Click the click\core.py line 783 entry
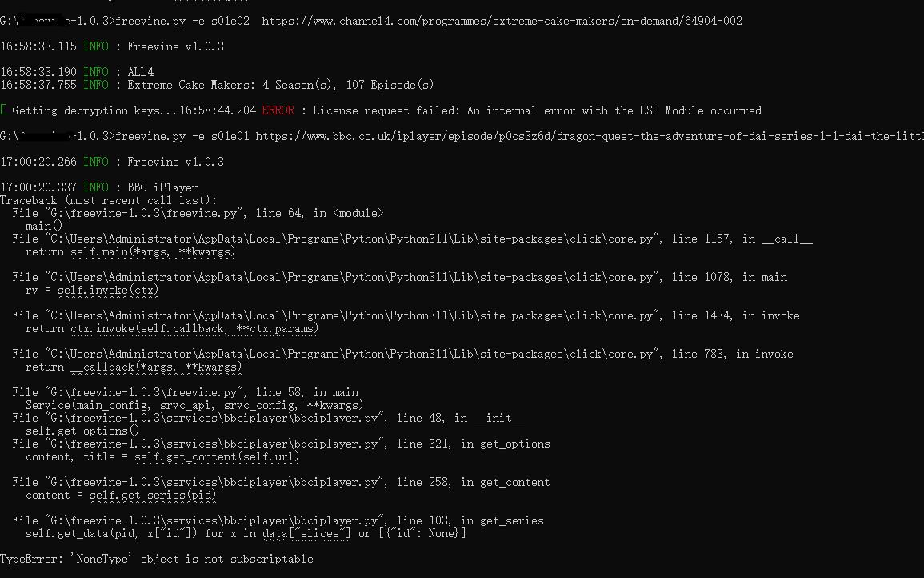This screenshot has height=578, width=924. [x=402, y=354]
